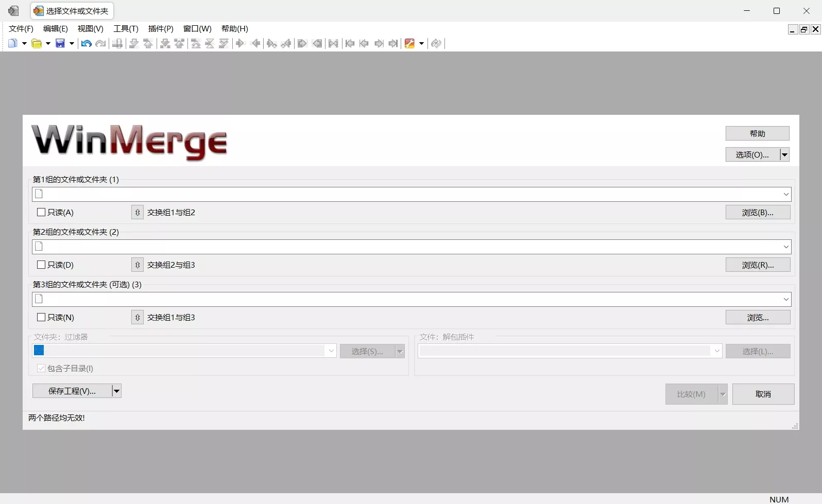This screenshot has width=822, height=504.
Task: Click the first group path input field
Action: click(412, 194)
